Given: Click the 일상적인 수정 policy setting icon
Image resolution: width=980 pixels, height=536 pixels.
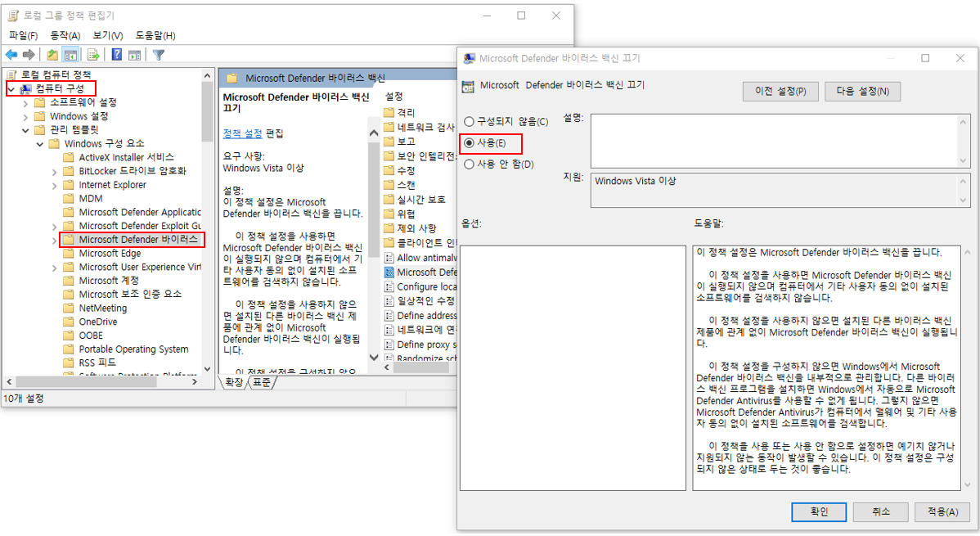Looking at the screenshot, I should pyautogui.click(x=389, y=301).
